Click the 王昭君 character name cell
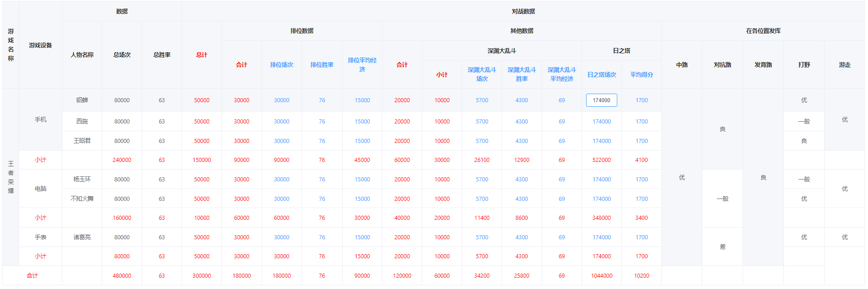 (82, 141)
